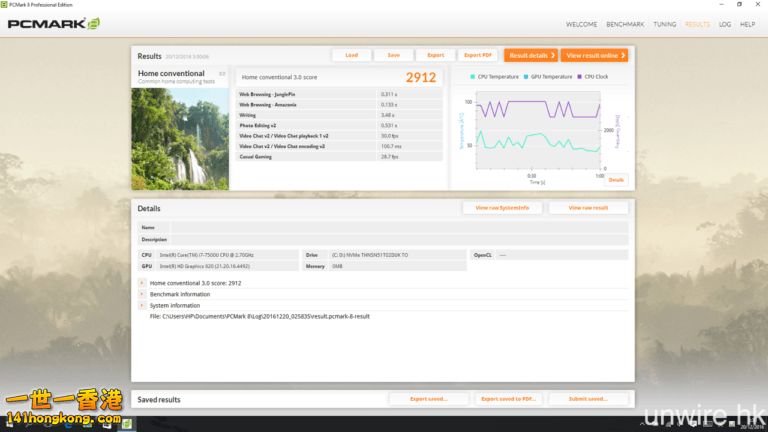Toggle GPU Temperature legend swatch
The height and width of the screenshot is (432, 768).
click(x=526, y=77)
